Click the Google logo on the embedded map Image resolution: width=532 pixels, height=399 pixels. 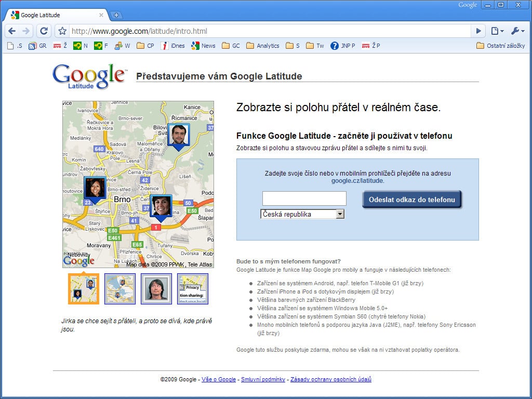[x=78, y=260]
